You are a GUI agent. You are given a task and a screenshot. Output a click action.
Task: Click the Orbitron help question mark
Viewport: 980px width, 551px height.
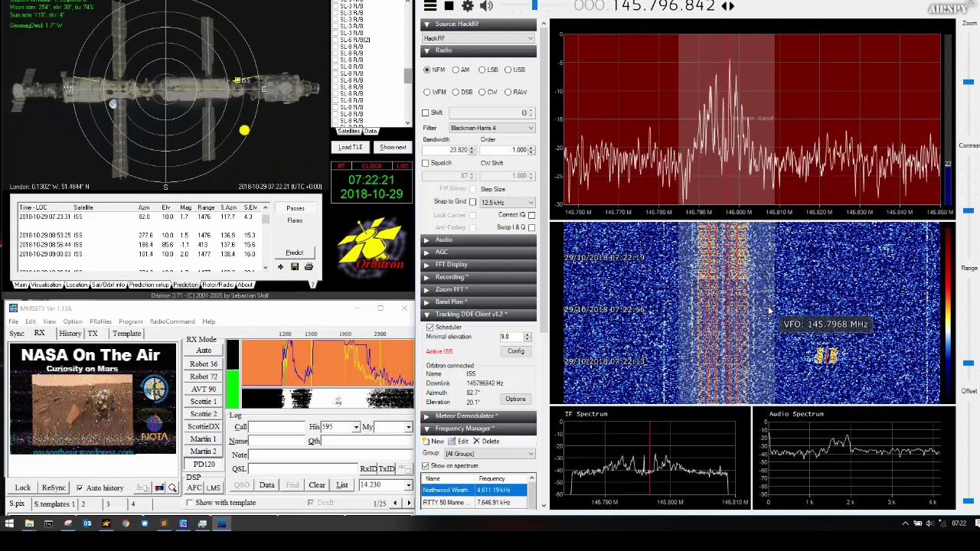coord(312,285)
